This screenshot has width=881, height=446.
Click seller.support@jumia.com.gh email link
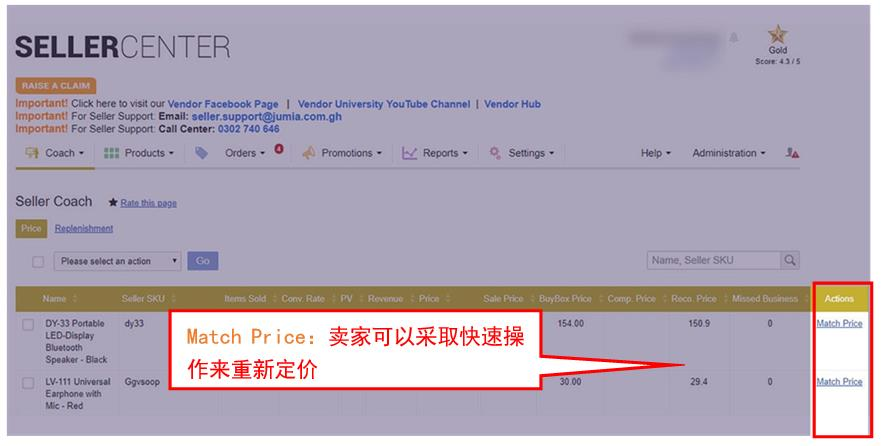point(266,117)
